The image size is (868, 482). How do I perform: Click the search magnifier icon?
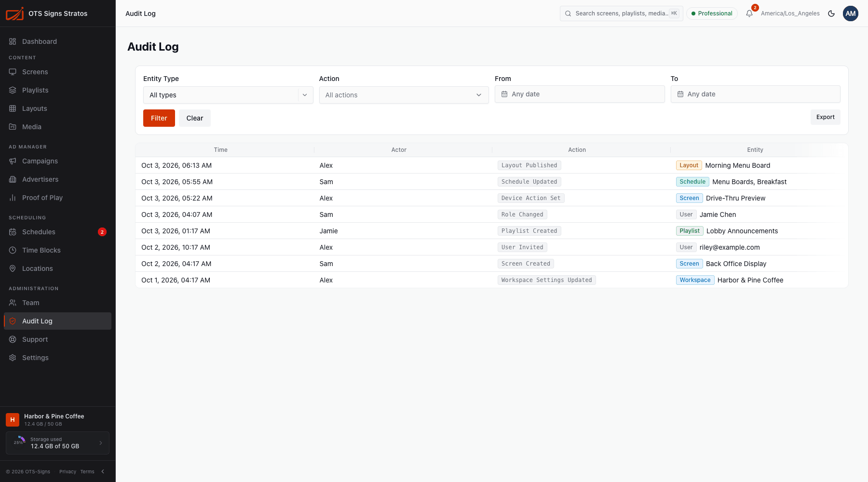coord(568,13)
